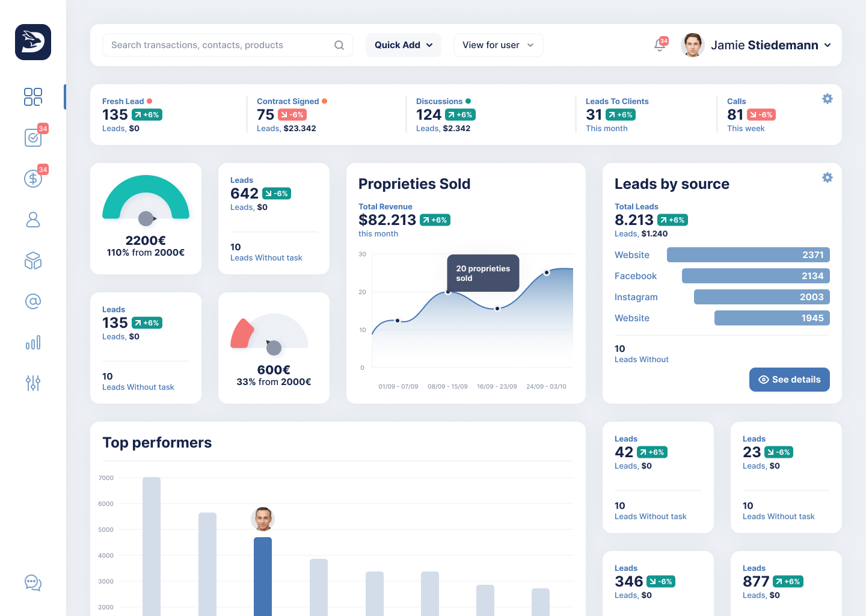Click the 346 leads value
This screenshot has width=866, height=616.
click(x=629, y=581)
